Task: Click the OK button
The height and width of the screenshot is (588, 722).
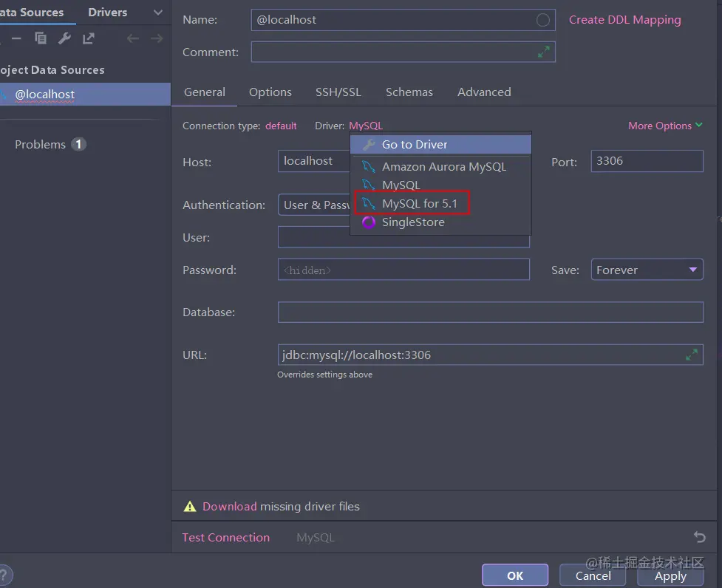Action: [515, 575]
